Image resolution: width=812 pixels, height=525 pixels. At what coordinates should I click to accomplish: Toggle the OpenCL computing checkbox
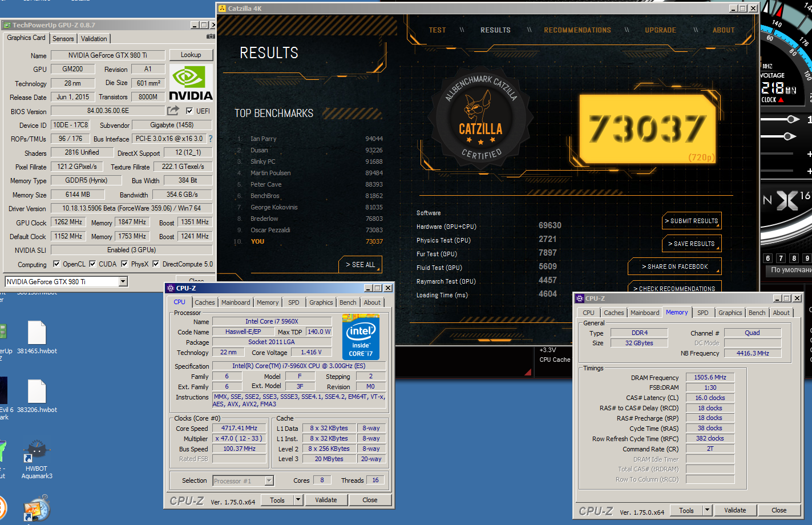[x=56, y=264]
